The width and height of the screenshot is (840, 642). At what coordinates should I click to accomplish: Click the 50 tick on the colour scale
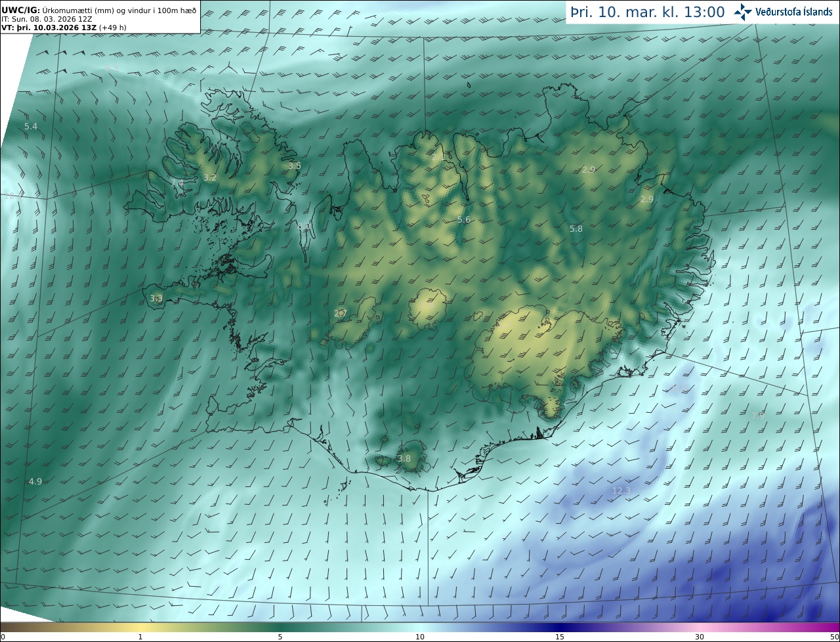coord(834,637)
